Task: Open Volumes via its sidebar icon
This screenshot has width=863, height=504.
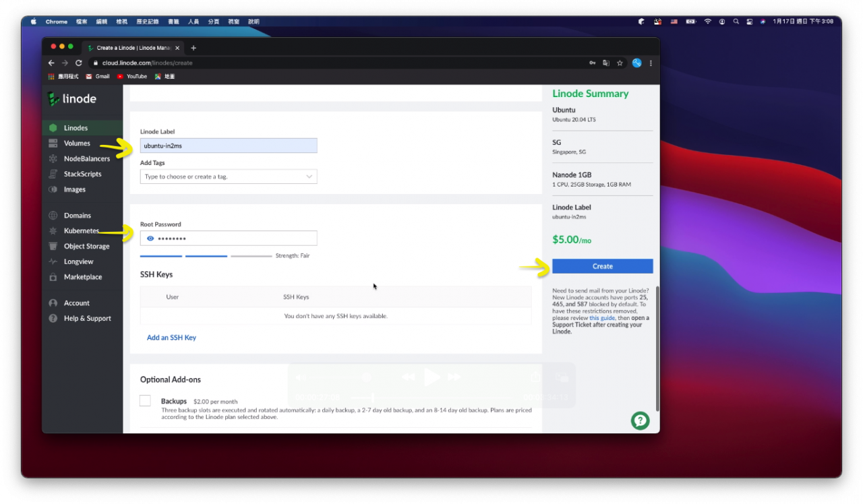Action: click(x=53, y=144)
